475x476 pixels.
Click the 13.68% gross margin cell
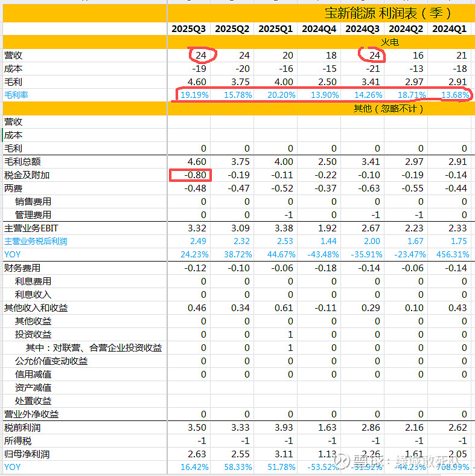tap(455, 95)
